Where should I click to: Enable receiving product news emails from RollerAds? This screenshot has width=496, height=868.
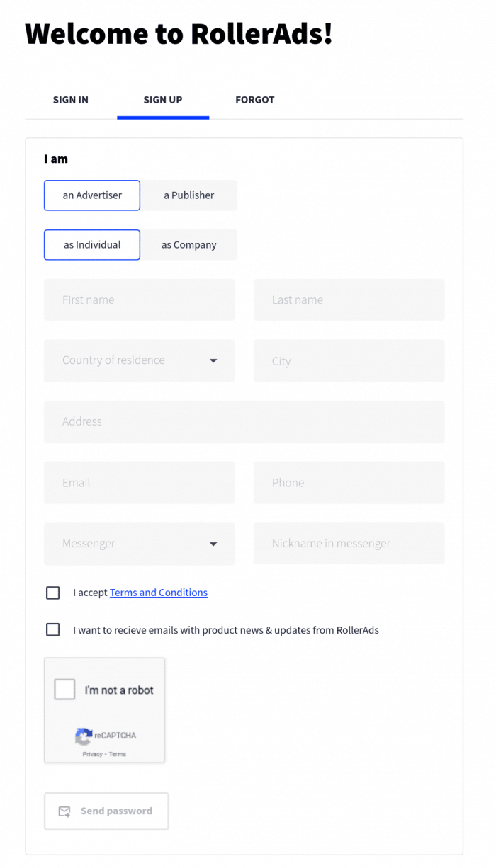[52, 629]
